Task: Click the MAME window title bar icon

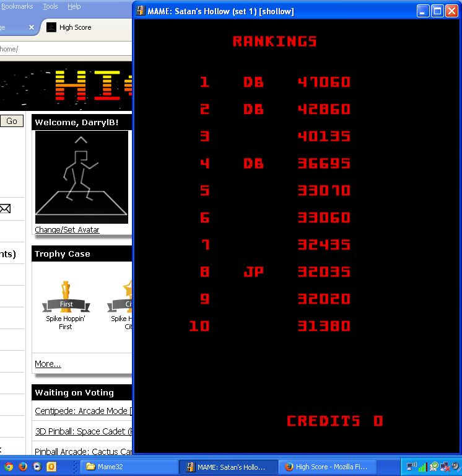Action: (x=141, y=11)
